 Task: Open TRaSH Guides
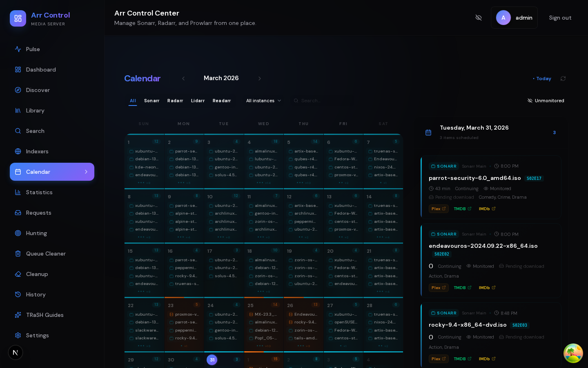click(52, 315)
